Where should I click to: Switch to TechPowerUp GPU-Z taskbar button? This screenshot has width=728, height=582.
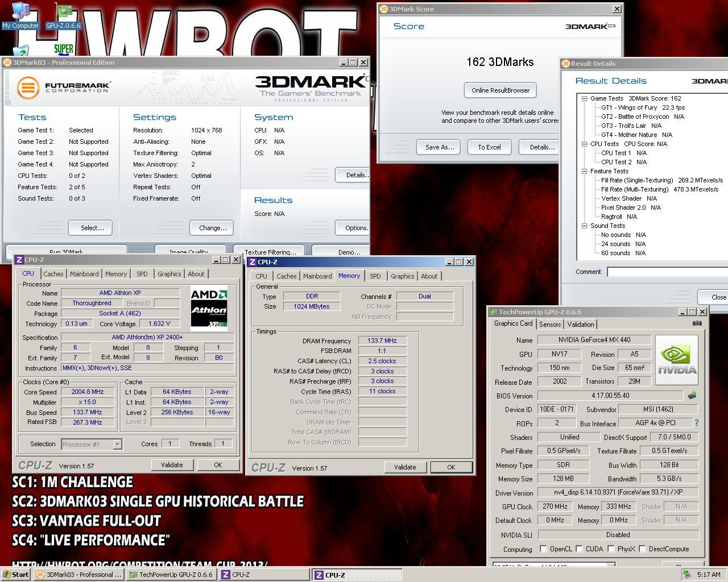171,575
